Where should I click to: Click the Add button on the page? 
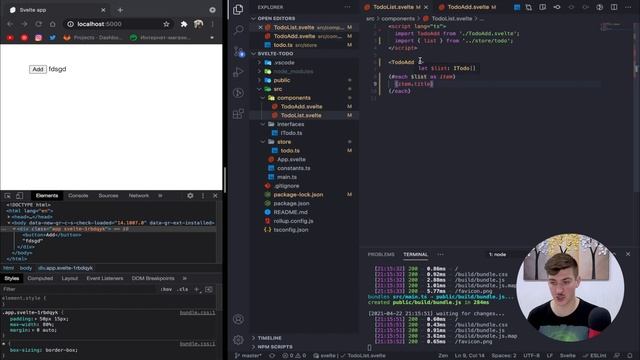pyautogui.click(x=38, y=69)
